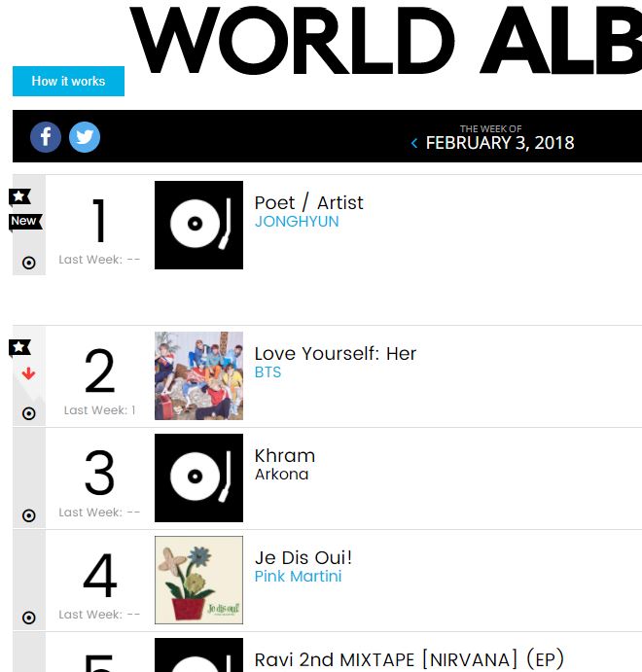Screen dimensions: 642x672
Task: Click the Love Yourself: Her album cover
Action: 198,375
